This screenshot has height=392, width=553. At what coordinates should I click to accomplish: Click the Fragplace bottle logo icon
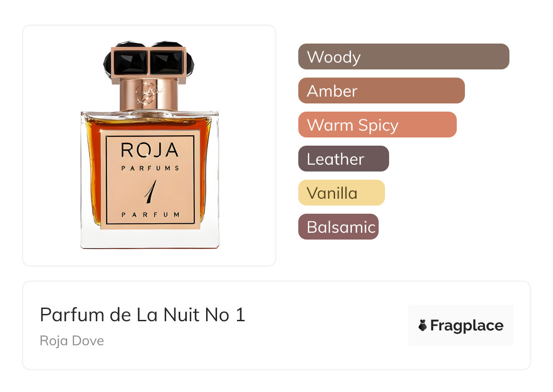(423, 325)
